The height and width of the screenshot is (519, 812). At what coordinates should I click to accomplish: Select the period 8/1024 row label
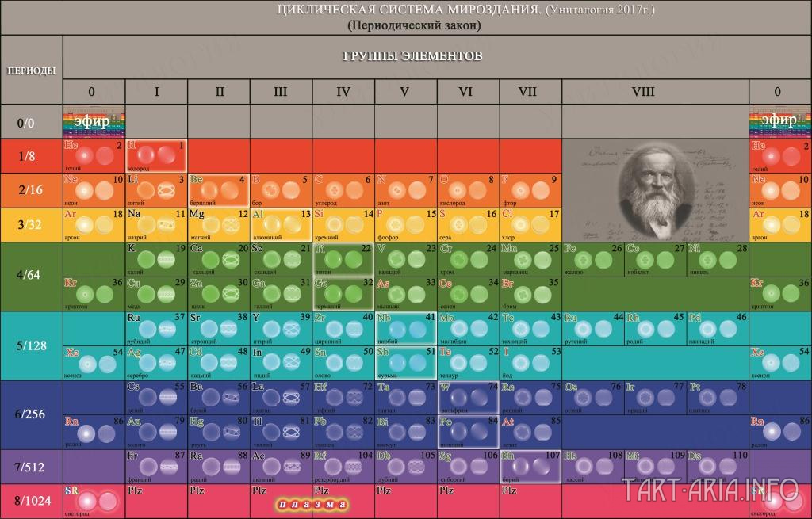[x=31, y=501]
